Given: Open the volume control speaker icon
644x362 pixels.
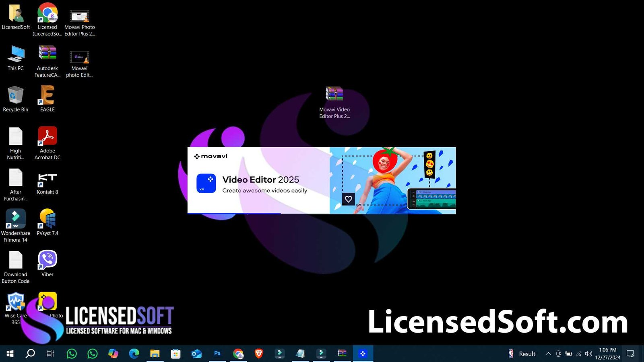Looking at the screenshot, I should 588,354.
